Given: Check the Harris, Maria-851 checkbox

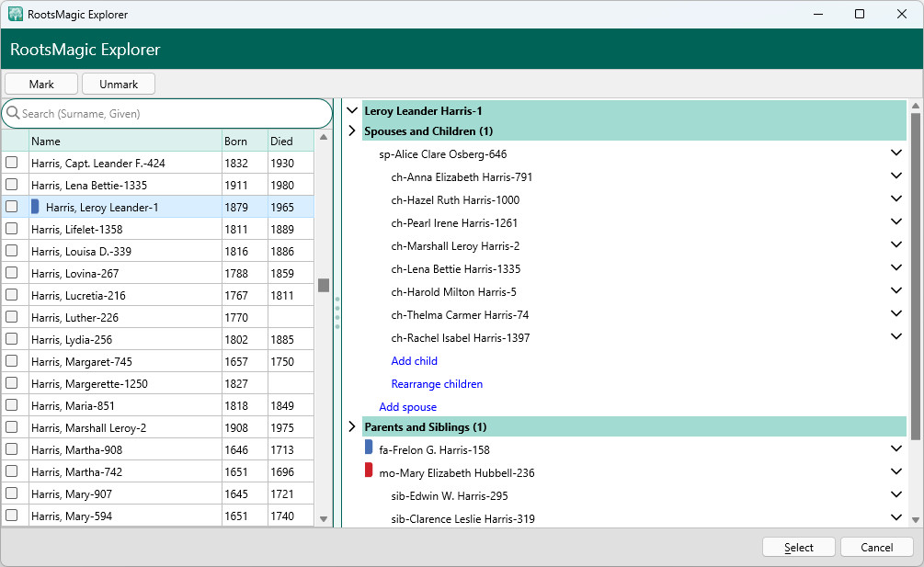Looking at the screenshot, I should tap(12, 405).
